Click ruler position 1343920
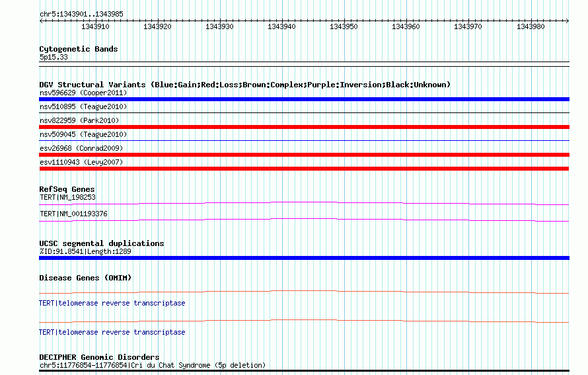This screenshot has width=588, height=375. coord(157,26)
